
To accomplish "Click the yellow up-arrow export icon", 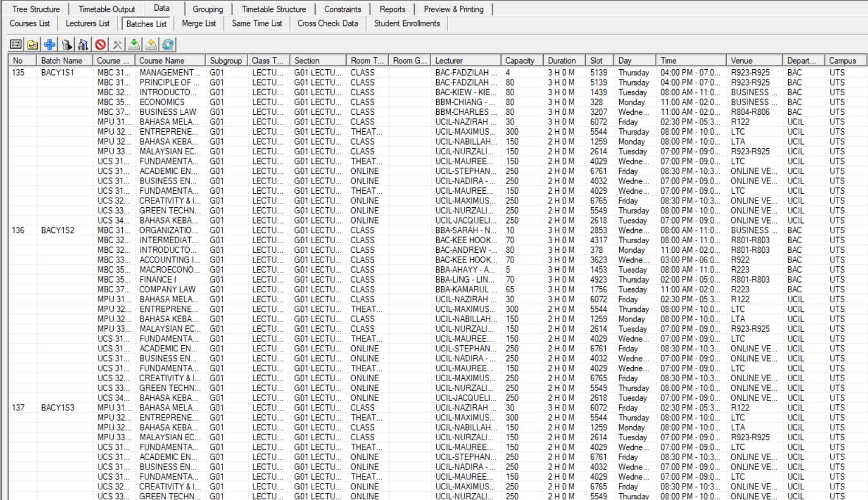I will pos(151,44).
